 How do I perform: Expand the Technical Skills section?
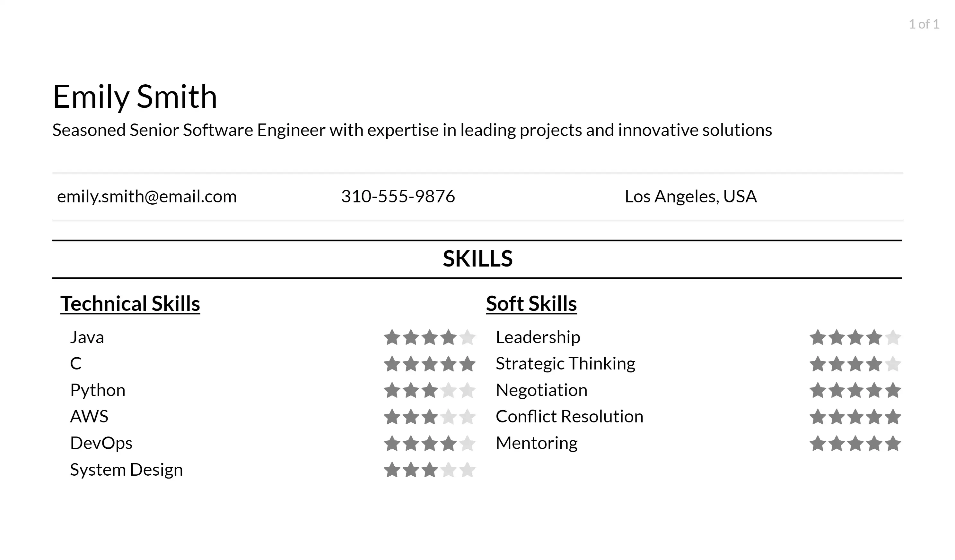click(x=129, y=303)
